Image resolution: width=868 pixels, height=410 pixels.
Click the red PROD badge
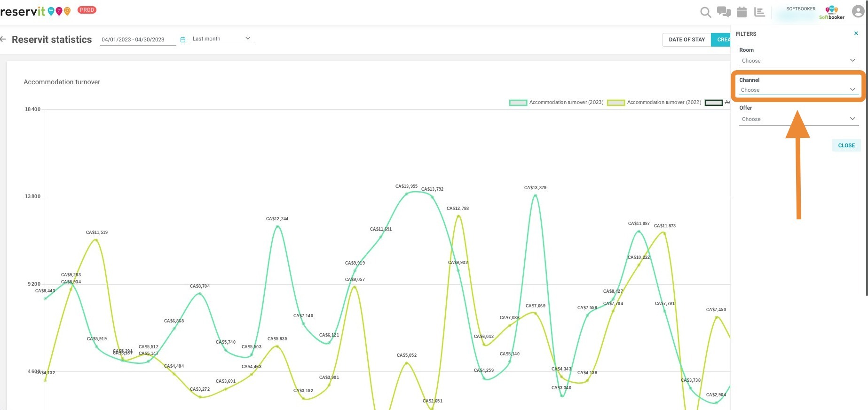click(x=87, y=10)
